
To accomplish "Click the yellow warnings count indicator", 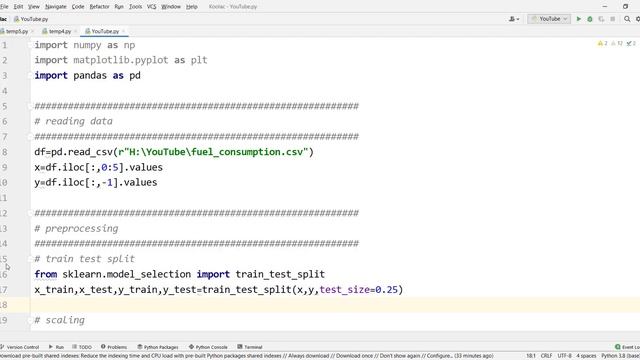I will tap(602, 43).
